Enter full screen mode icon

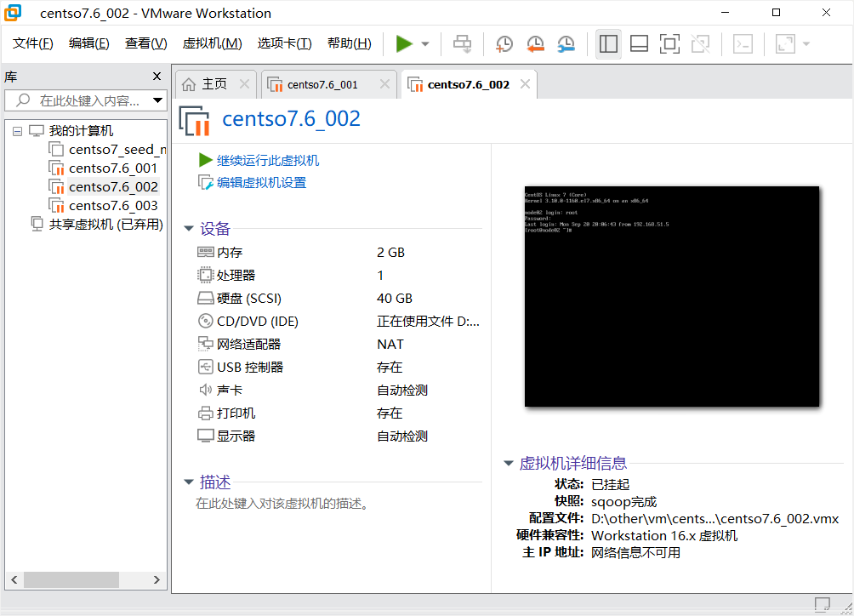[669, 43]
